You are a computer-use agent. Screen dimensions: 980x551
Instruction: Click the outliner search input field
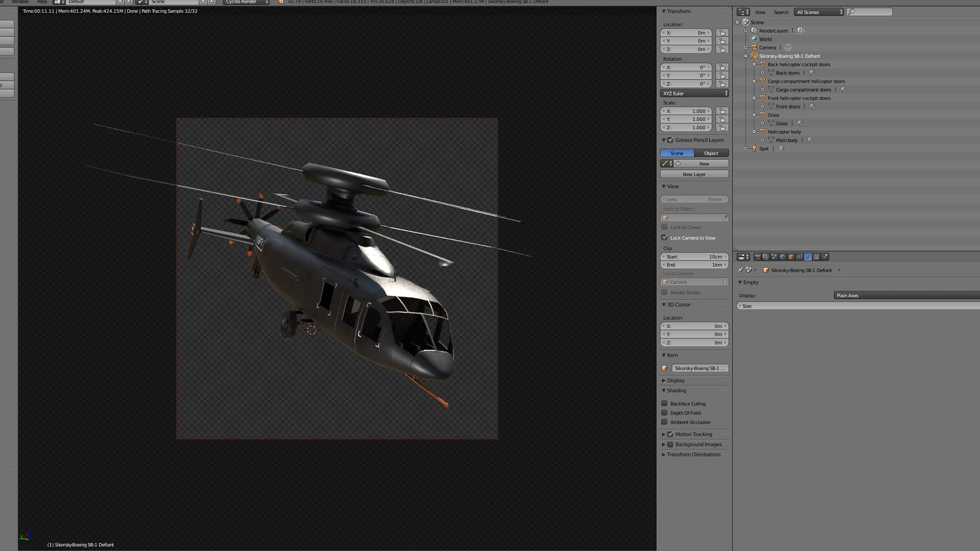pos(870,12)
